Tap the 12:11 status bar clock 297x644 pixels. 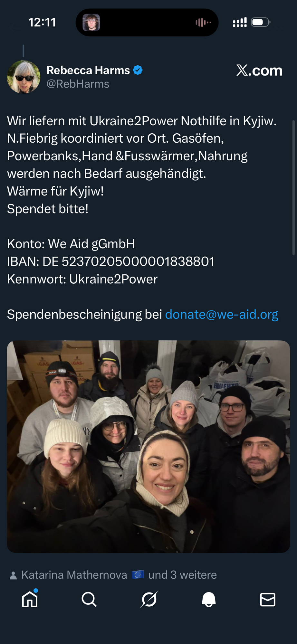point(42,22)
